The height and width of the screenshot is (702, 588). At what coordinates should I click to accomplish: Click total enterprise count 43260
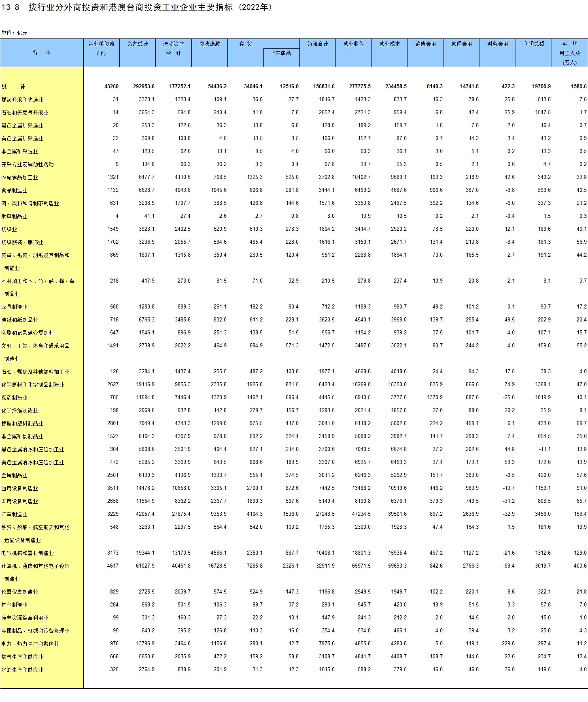111,87
